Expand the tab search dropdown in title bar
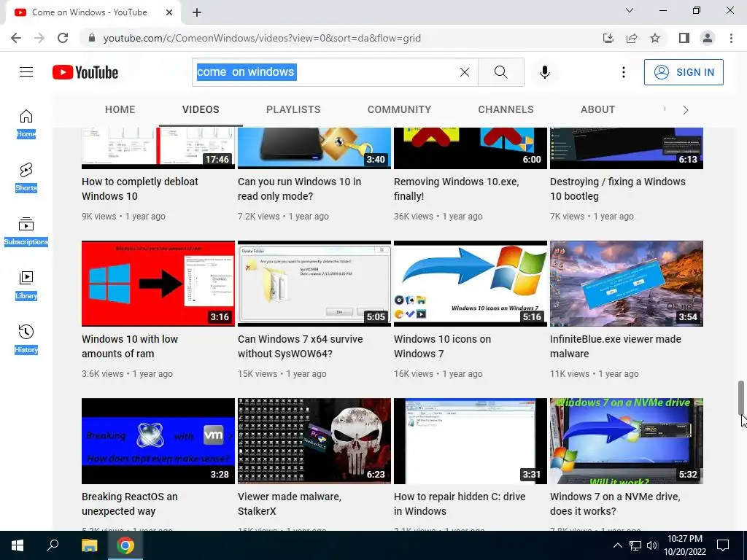 630,10
